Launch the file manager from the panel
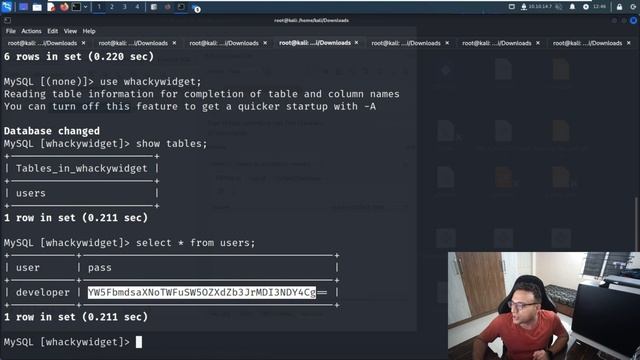 [37, 7]
